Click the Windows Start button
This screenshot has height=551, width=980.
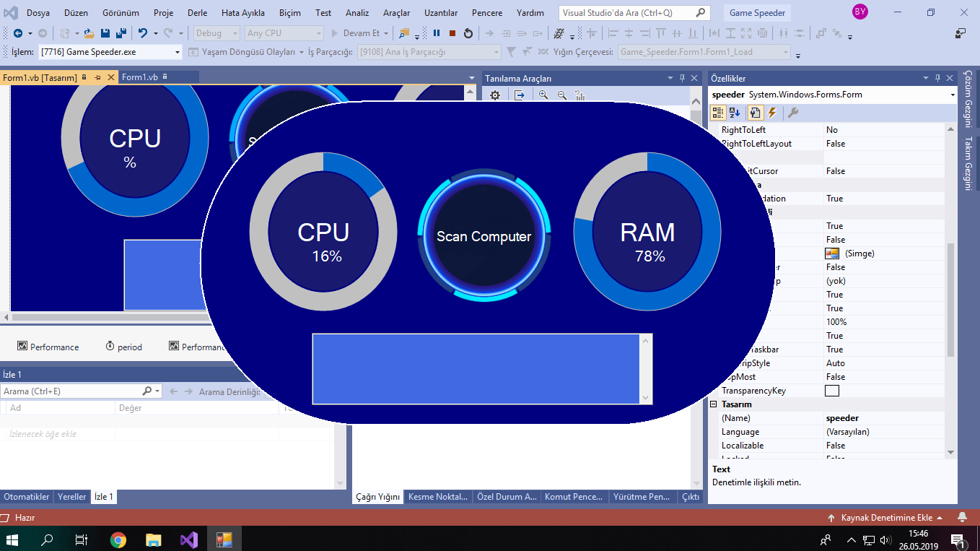tap(12, 539)
